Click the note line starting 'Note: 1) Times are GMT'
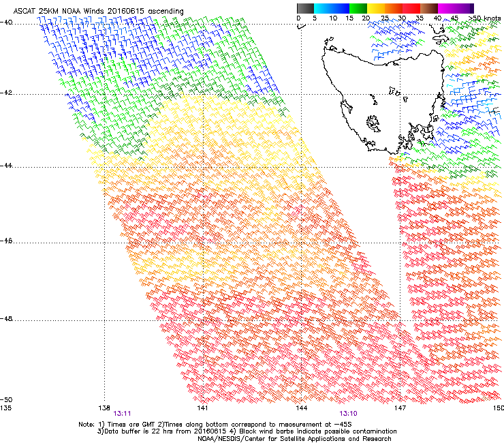 pyautogui.click(x=215, y=425)
